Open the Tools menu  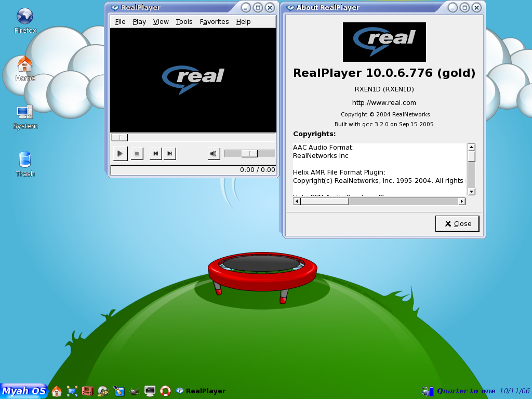[x=184, y=22]
